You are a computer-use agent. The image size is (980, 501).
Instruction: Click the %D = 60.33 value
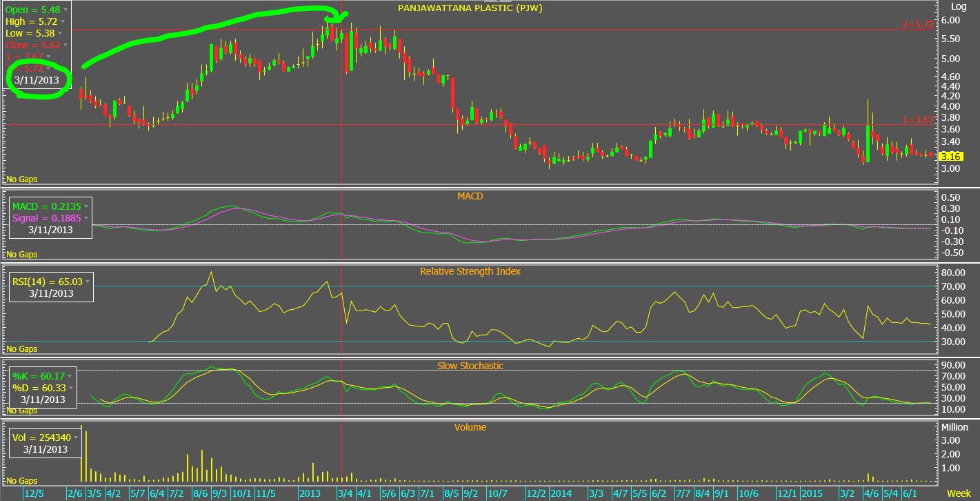(39, 388)
